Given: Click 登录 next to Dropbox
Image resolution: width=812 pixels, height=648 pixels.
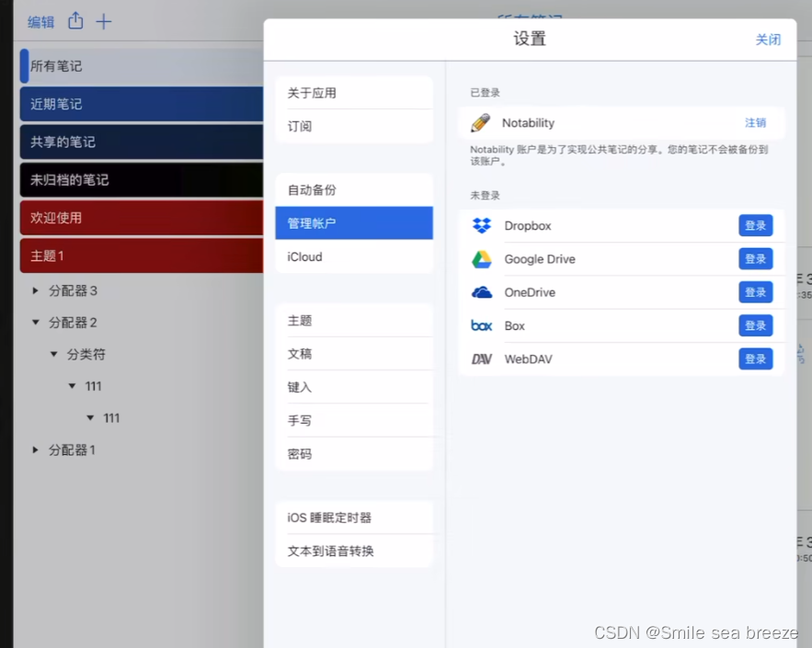Looking at the screenshot, I should coord(755,225).
